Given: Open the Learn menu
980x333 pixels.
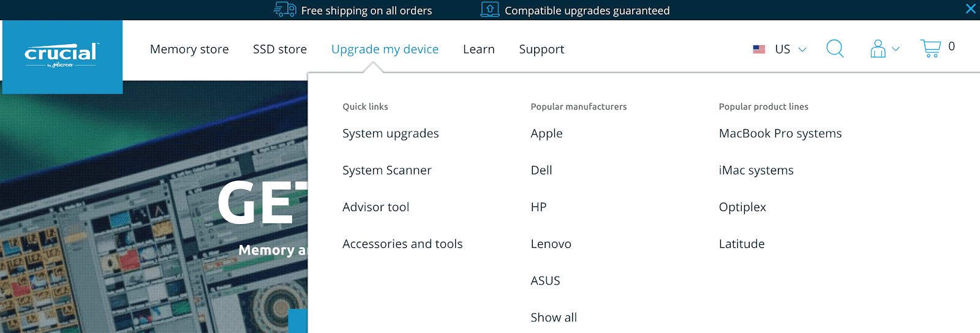Looking at the screenshot, I should tap(479, 49).
